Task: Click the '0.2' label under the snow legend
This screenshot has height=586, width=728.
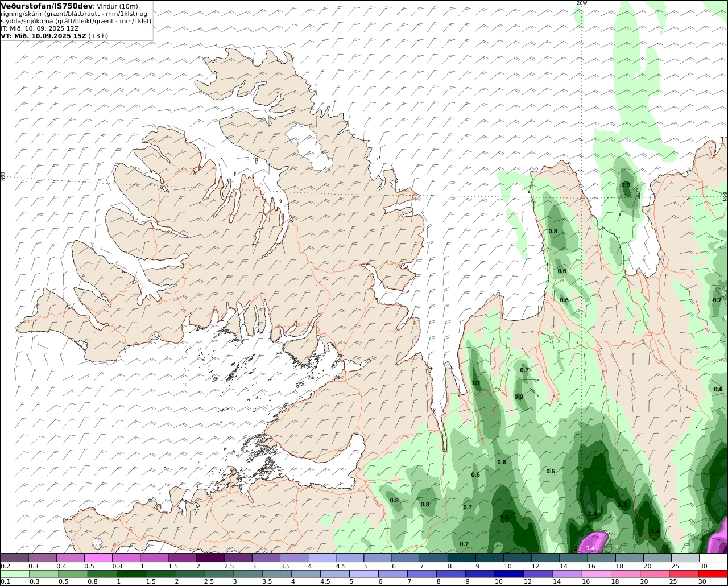Action: [x=5, y=566]
